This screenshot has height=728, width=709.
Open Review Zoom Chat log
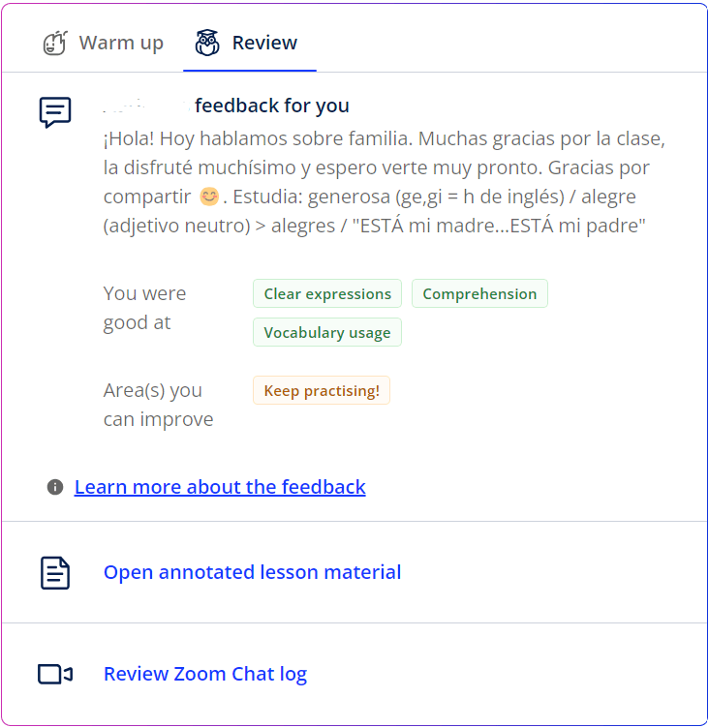point(205,674)
